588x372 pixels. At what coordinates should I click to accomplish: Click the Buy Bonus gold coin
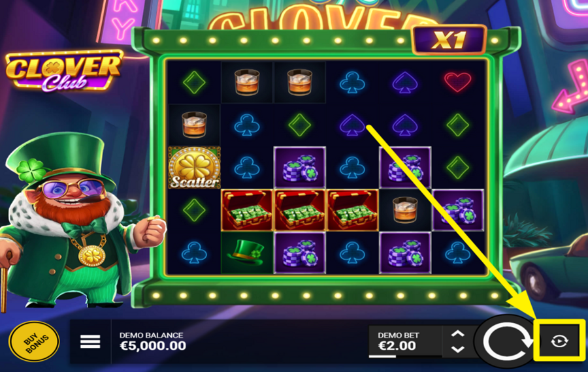click(34, 342)
